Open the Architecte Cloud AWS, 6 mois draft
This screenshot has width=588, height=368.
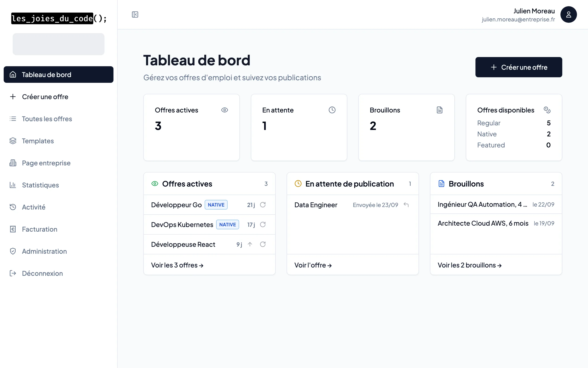coord(483,223)
